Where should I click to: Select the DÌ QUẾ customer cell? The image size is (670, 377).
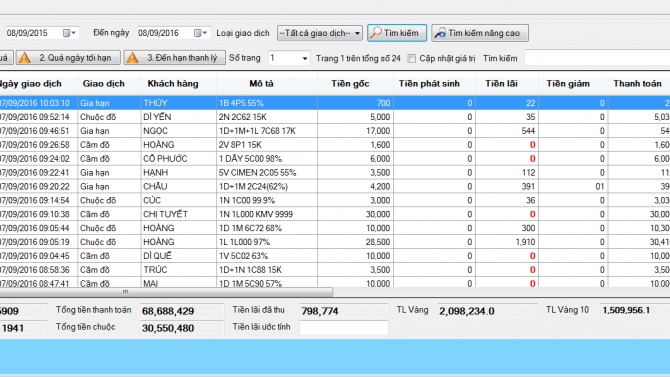179,256
